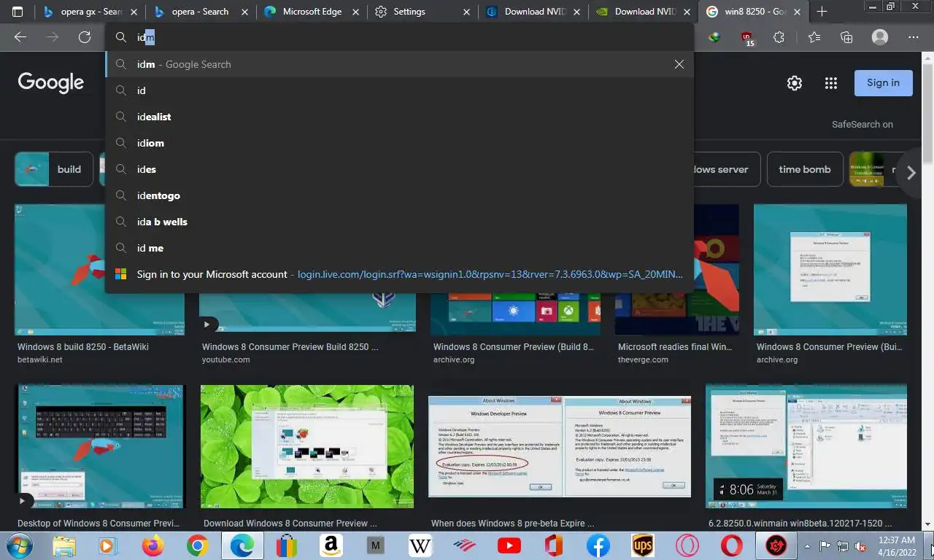
Task: Go to the Google logo homepage
Action: (x=51, y=82)
